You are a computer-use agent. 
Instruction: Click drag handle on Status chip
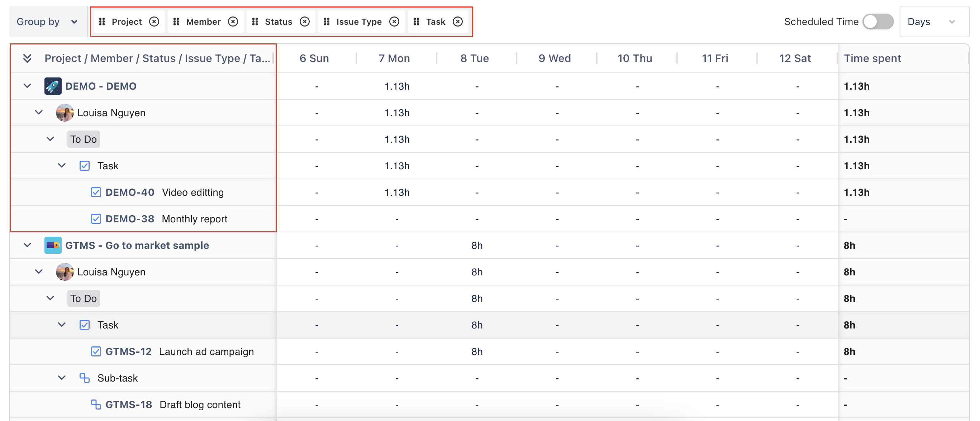tap(255, 22)
